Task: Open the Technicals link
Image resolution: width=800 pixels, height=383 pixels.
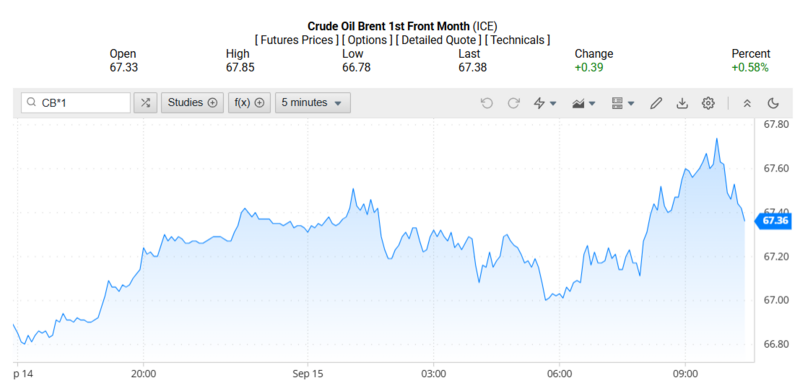Action: (x=518, y=40)
